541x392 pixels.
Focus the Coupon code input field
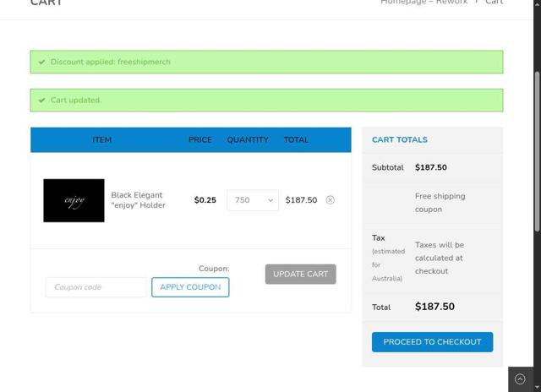pyautogui.click(x=96, y=287)
